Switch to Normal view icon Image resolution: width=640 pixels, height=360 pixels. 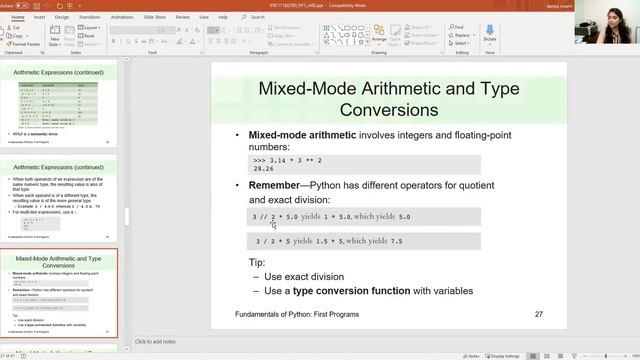[x=533, y=356]
